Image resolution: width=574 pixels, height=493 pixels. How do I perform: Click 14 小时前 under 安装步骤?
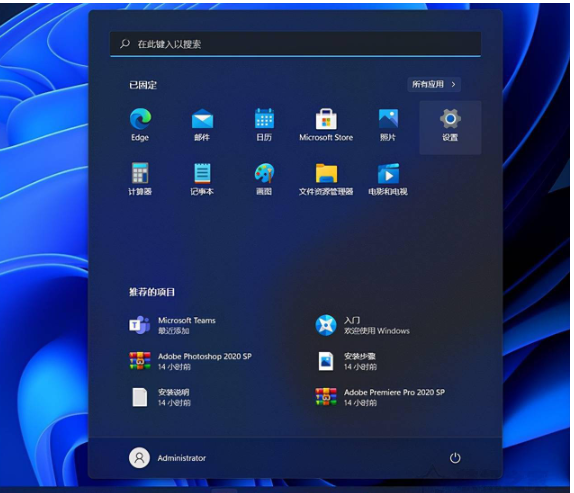point(360,367)
